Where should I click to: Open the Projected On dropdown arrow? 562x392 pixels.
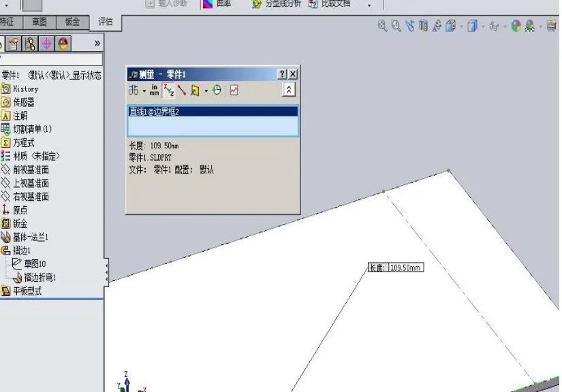pos(206,91)
